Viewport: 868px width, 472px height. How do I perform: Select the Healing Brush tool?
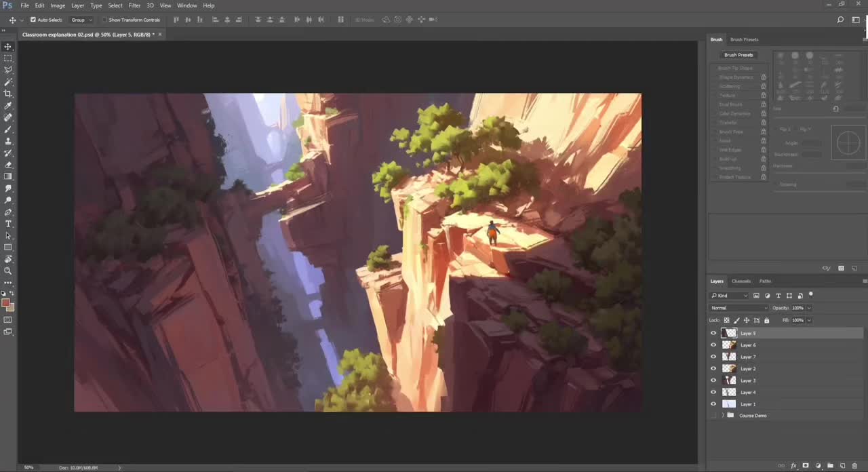(8, 117)
